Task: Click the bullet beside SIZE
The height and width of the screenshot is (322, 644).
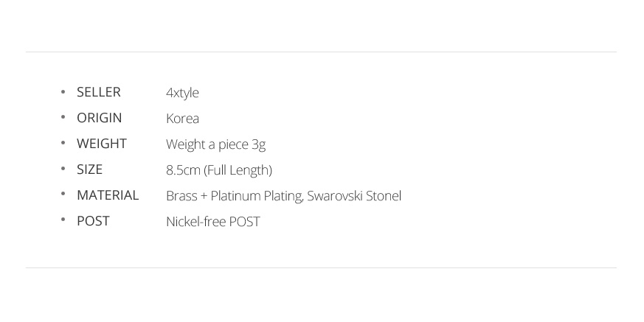Action: pos(63,169)
